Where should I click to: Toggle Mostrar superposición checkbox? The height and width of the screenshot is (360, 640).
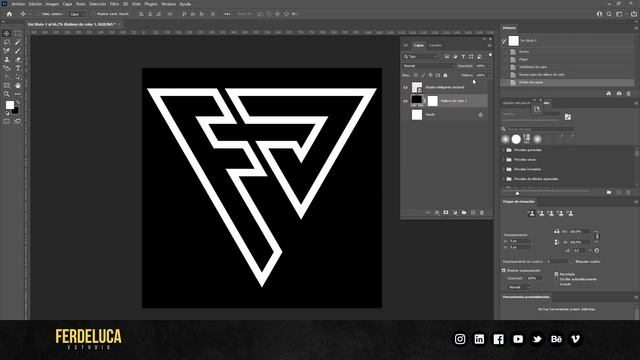[504, 271]
